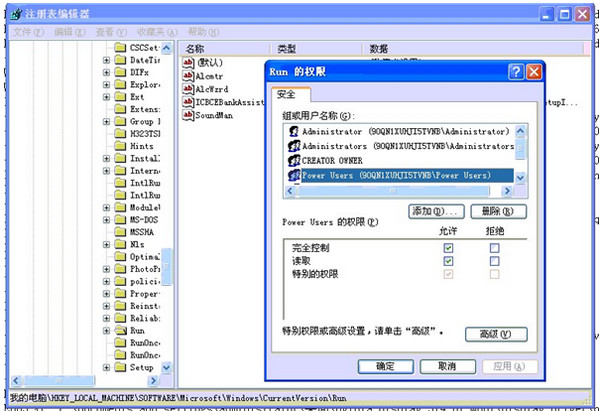Select the CREATOR OWNER group icon
Image resolution: width=600 pixels, height=411 pixels.
point(294,160)
